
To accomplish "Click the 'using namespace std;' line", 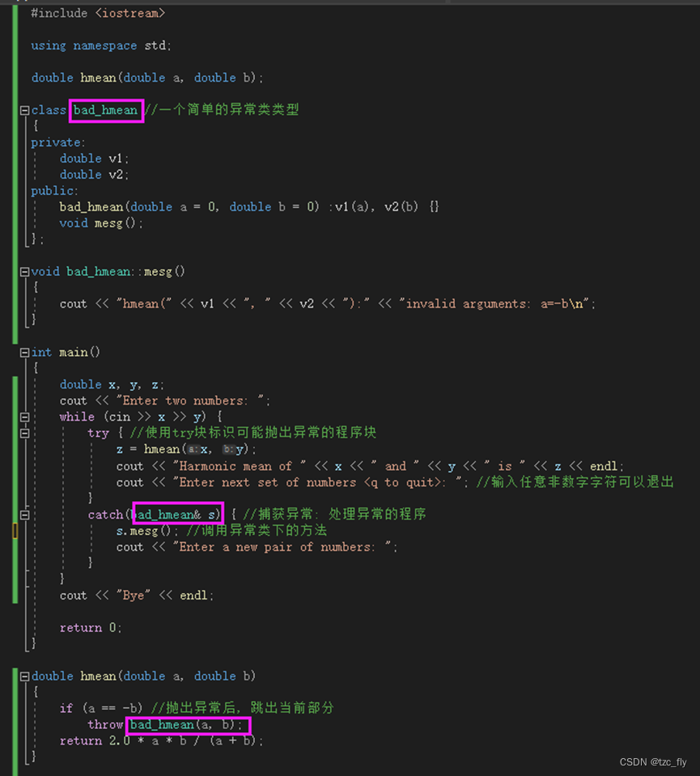I will point(101,45).
